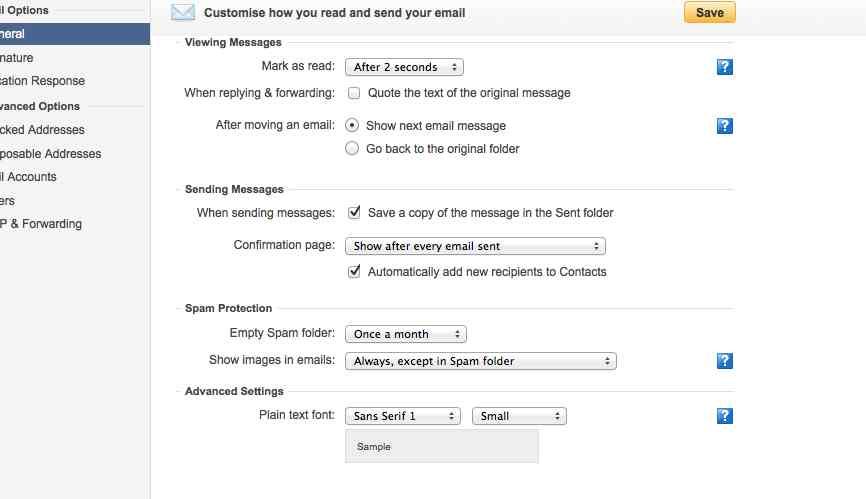Open the Empty Spam folder dropdown
The width and height of the screenshot is (866, 499).
[x=406, y=334]
